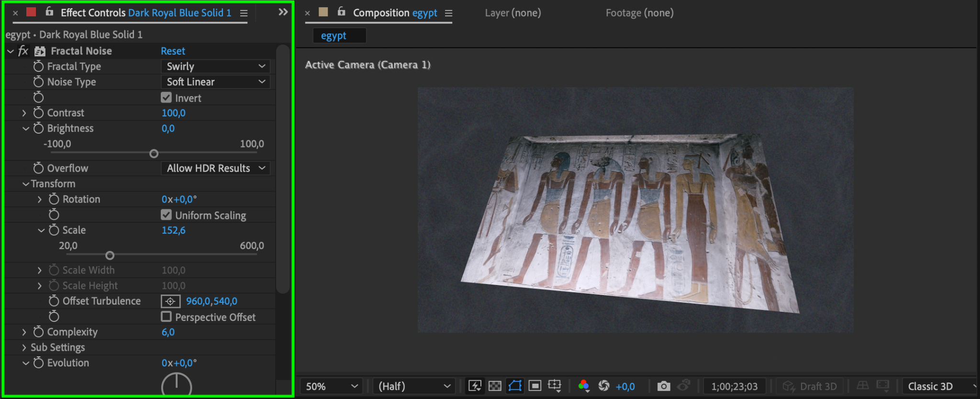The height and width of the screenshot is (399, 980).
Task: Click the Brightness slider handle
Action: 154,154
